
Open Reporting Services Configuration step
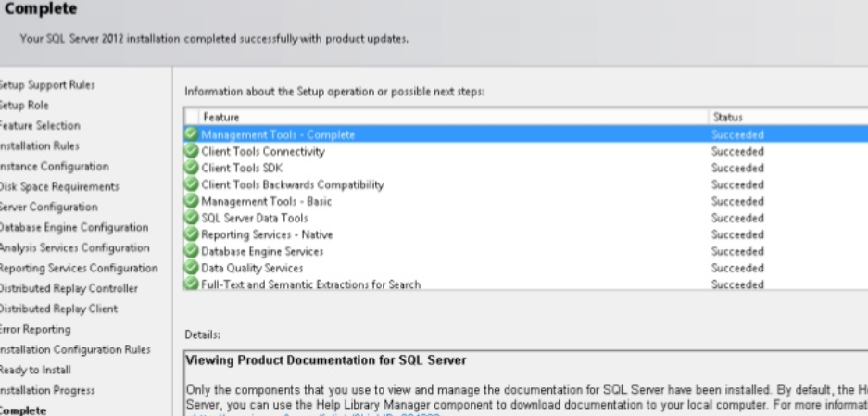79,269
